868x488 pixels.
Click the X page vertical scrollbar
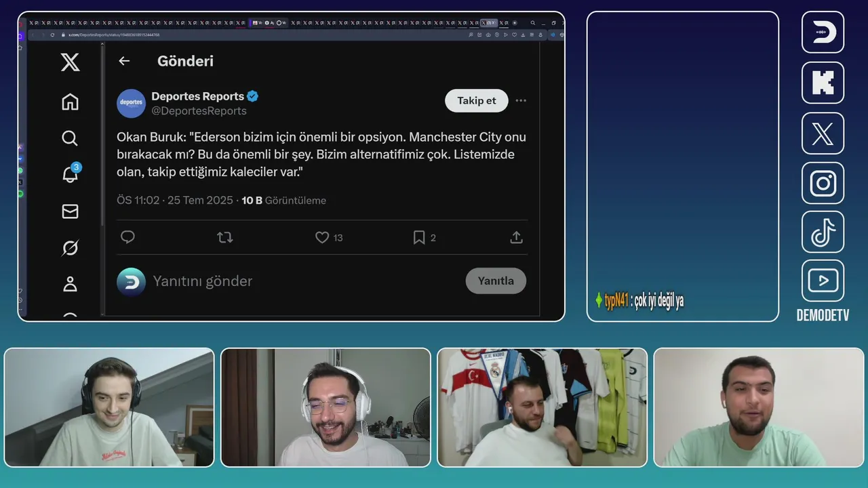(102, 136)
